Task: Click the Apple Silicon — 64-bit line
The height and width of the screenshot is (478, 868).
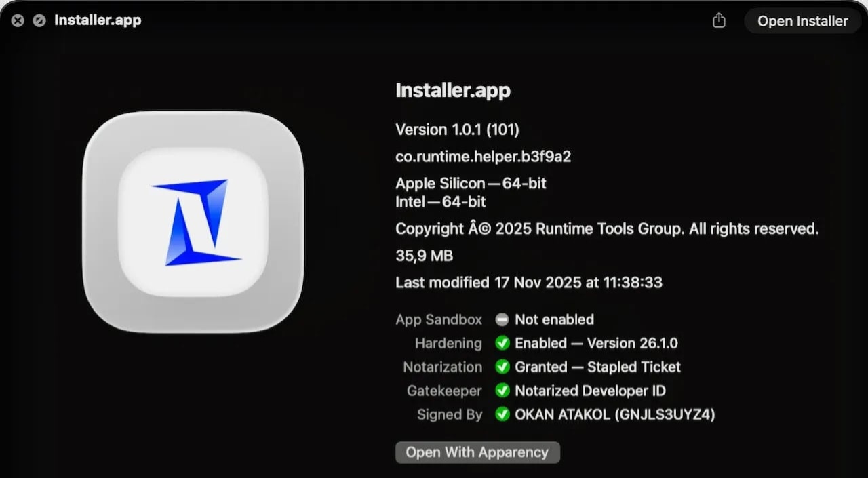Action: coord(471,184)
